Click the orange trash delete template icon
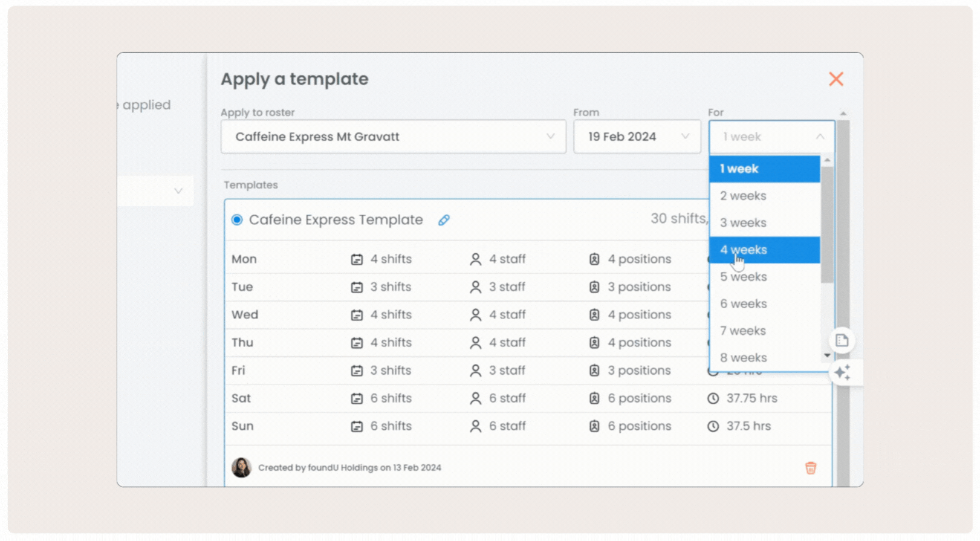This screenshot has height=541, width=980. (810, 468)
